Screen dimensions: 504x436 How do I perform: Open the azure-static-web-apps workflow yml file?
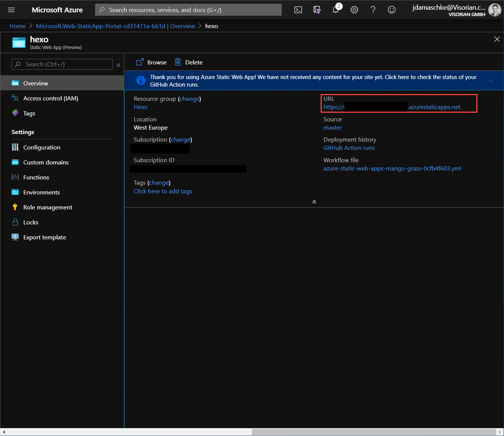[392, 169]
